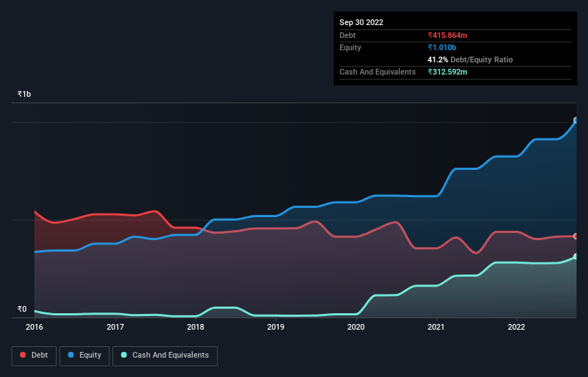Click the ₹1.010b equity value
The image size is (588, 377).
(x=442, y=47)
